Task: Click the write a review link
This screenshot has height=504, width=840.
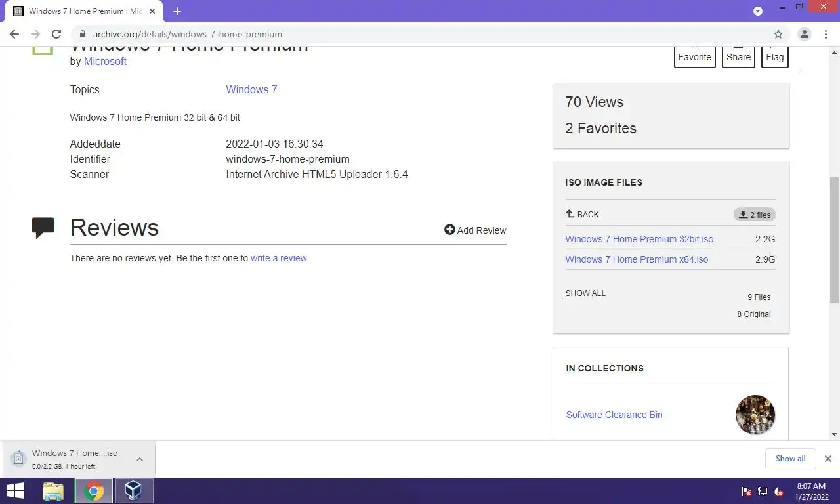Action: tap(278, 258)
